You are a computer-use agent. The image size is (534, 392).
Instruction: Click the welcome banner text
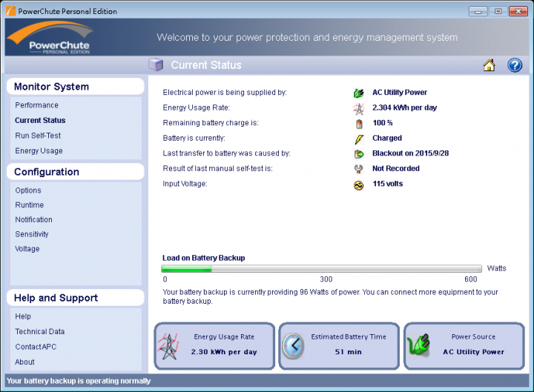[x=307, y=38]
